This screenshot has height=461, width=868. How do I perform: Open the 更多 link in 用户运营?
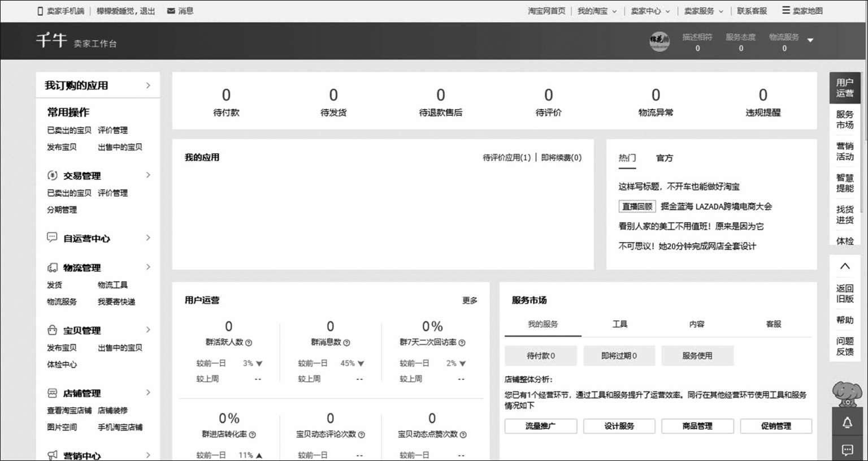[469, 300]
